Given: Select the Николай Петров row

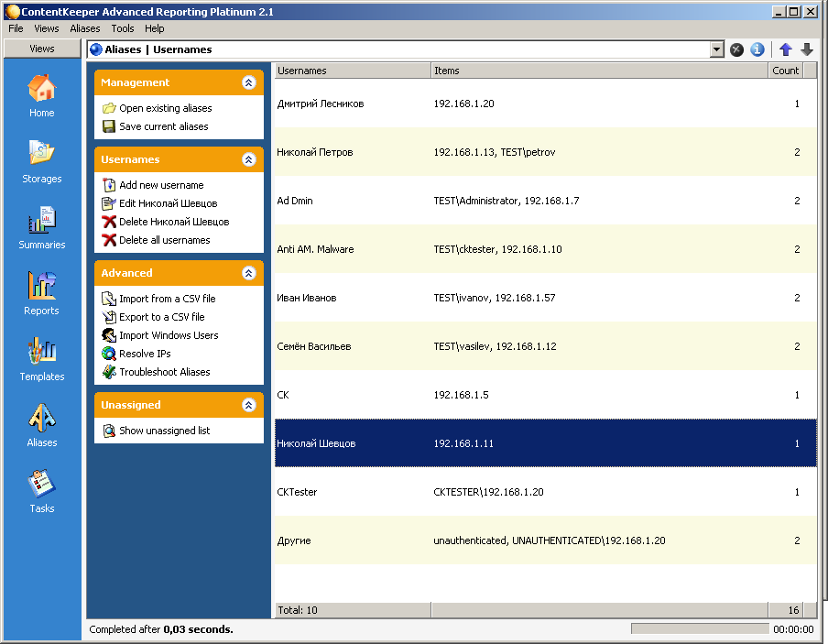Looking at the screenshot, I should tap(546, 152).
